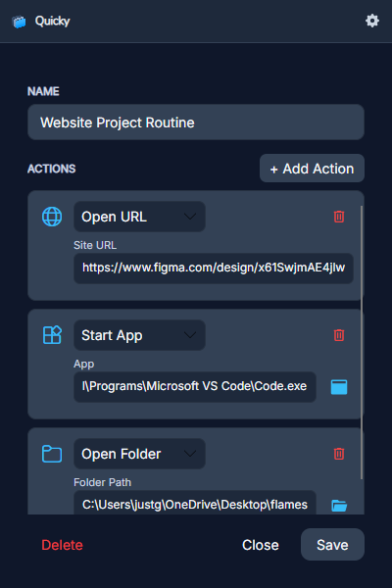This screenshot has width=392, height=588.
Task: Expand the Start App action type dropdown
Action: [139, 335]
